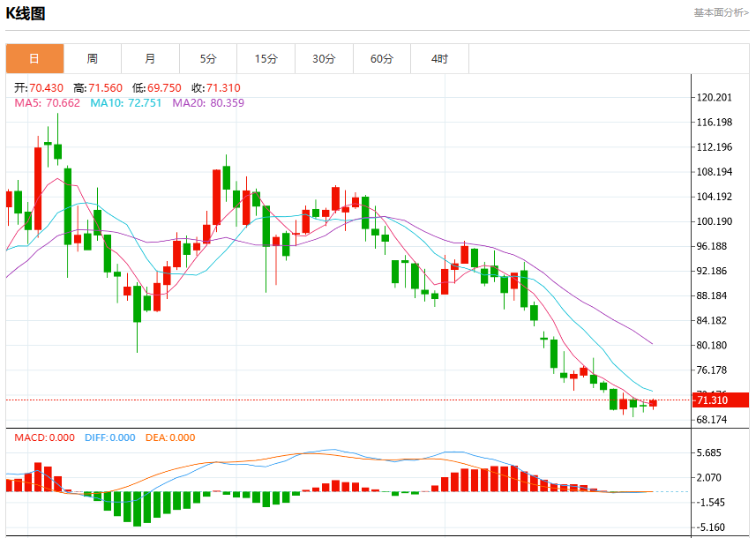
Task: Click the DIFF value label
Action: pos(110,437)
